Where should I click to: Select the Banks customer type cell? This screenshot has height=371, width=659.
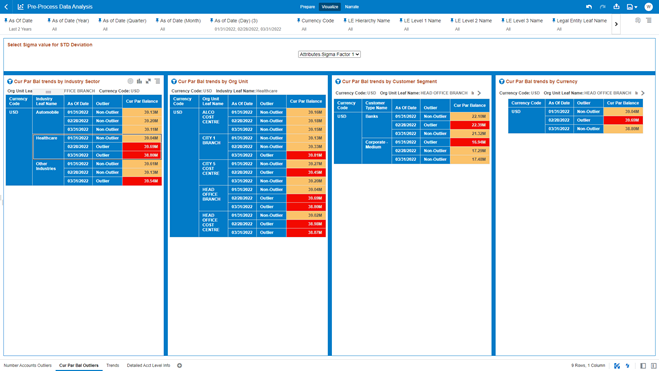point(377,125)
